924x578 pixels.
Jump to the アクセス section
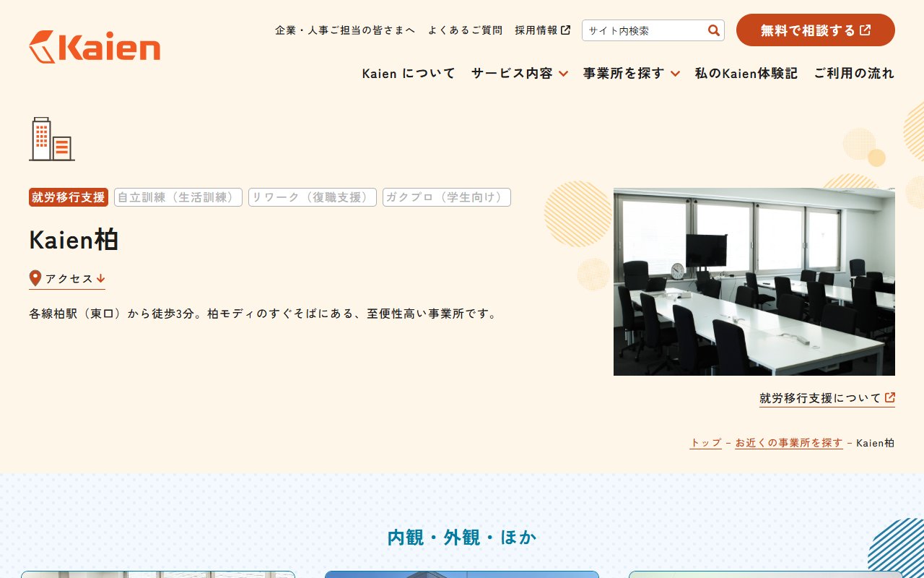point(67,279)
